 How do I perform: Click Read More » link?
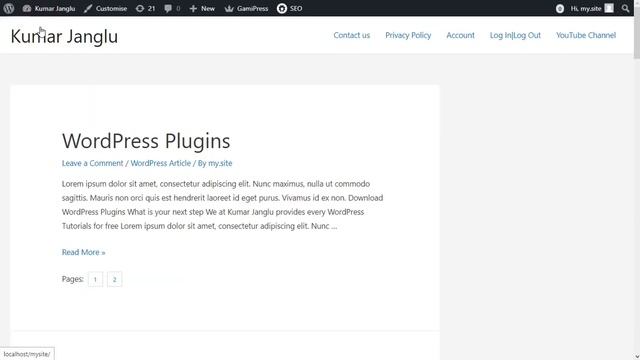click(x=83, y=252)
